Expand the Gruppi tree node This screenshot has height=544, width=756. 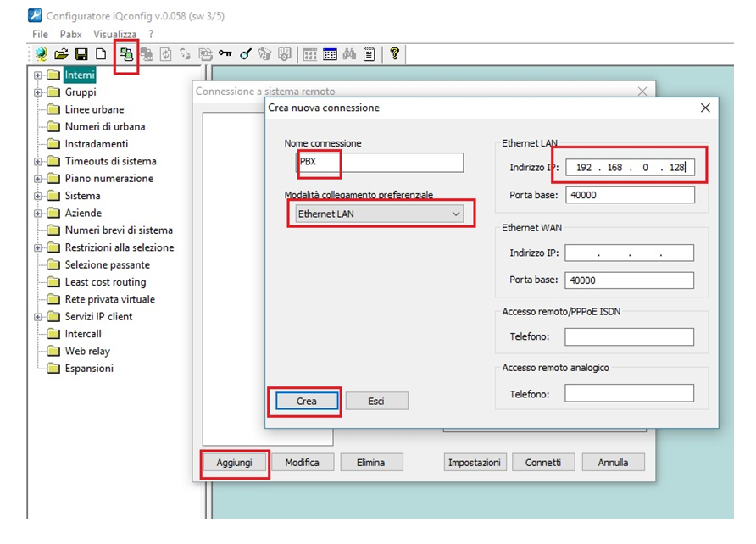pyautogui.click(x=38, y=92)
